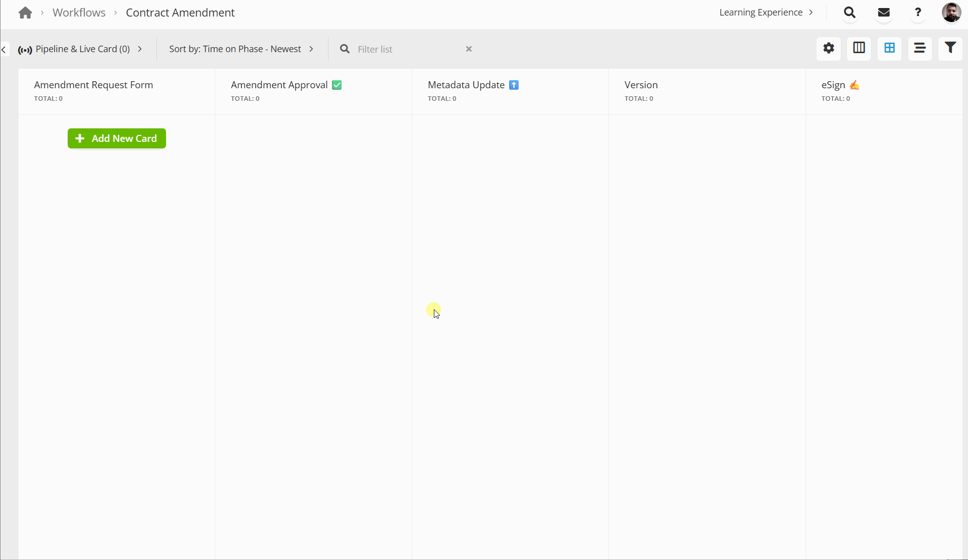Open the Sort by Time on Phase dropdown
Viewport: 968px width, 560px height.
point(241,49)
